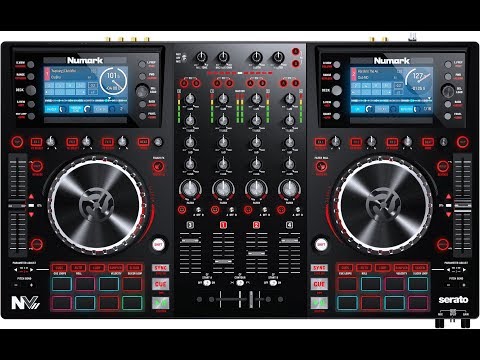Click the channel 4 volume fader
The image size is (480, 360).
[289, 240]
